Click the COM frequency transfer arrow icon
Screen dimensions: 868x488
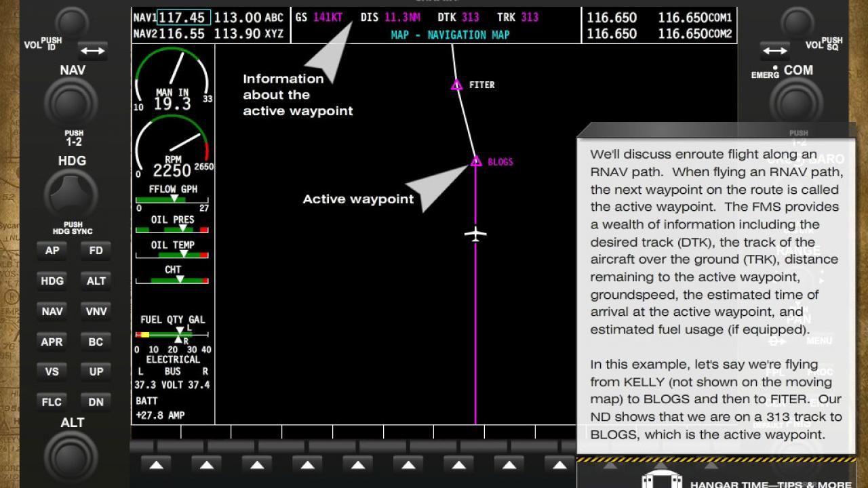click(x=774, y=50)
